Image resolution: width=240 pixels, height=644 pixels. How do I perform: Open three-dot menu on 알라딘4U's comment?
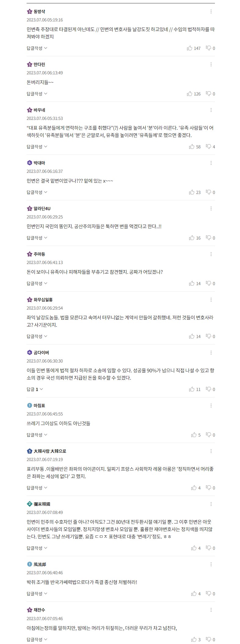211,208
